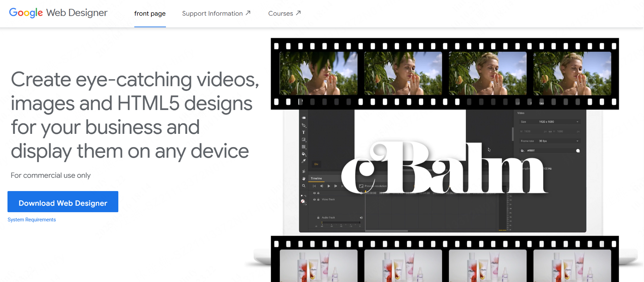Click the no-fill color swatch in toolbar
The height and width of the screenshot is (282, 644).
click(x=303, y=201)
